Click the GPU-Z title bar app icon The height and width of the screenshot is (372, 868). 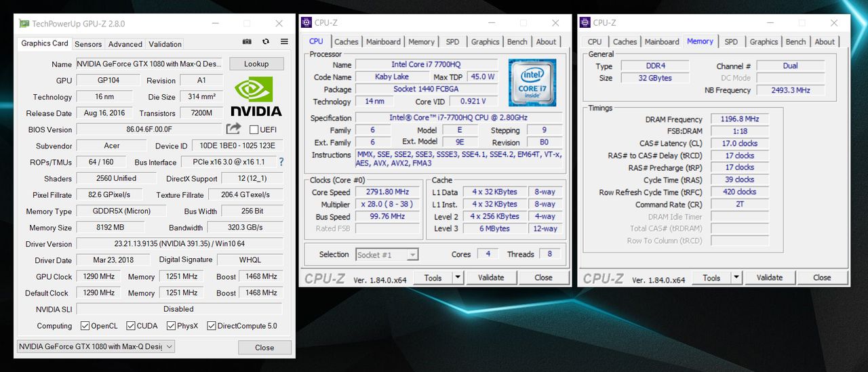click(x=24, y=24)
